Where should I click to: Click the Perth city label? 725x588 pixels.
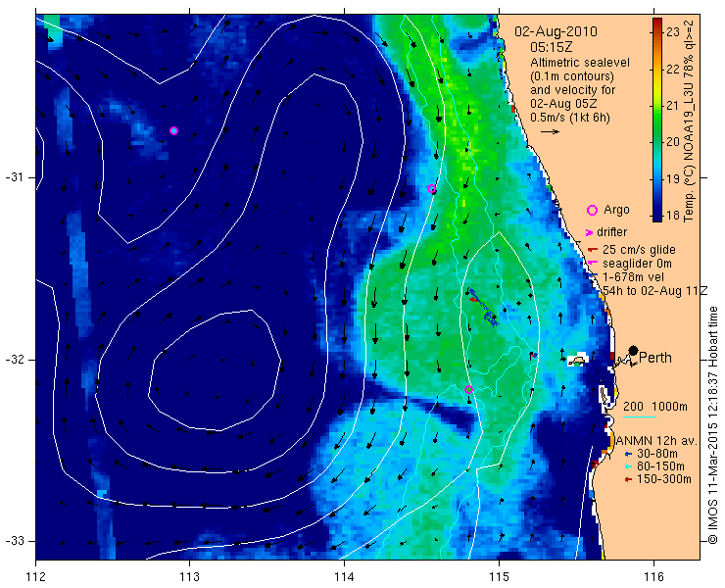pos(655,358)
